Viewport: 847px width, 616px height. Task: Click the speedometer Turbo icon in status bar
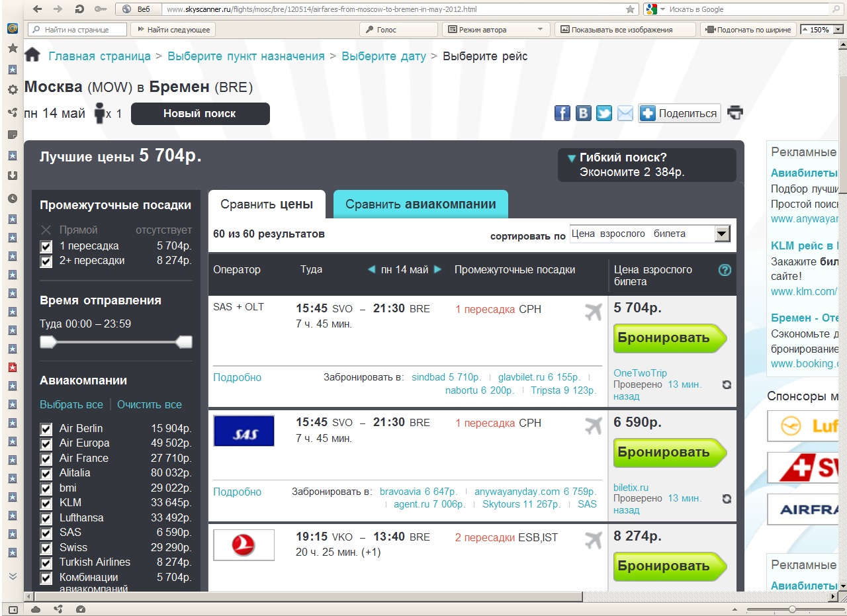81,609
